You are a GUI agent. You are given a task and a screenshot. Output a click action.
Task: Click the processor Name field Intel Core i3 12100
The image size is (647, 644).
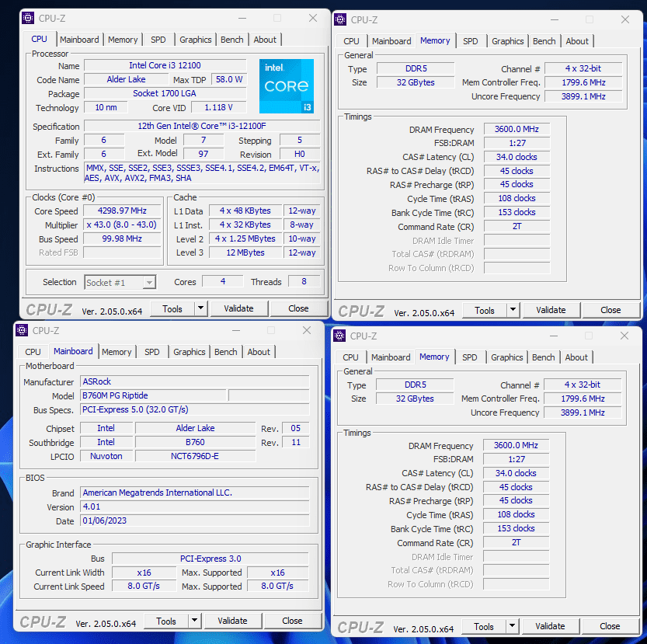click(165, 65)
